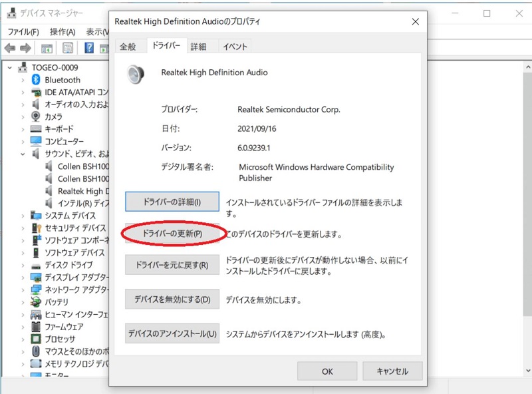Expand the バッテリ category
Image resolution: width=532 pixels, height=394 pixels.
tap(23, 302)
